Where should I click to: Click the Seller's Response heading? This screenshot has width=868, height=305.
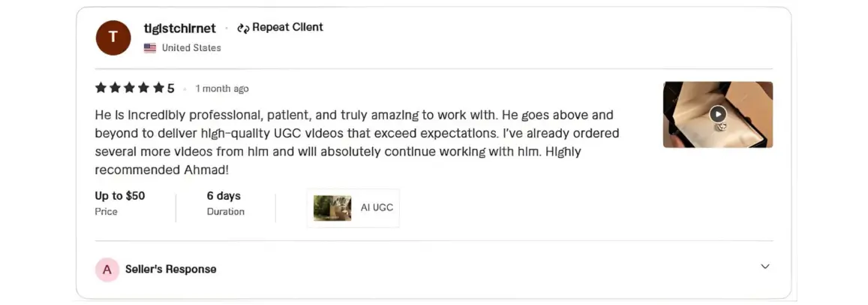click(x=170, y=270)
